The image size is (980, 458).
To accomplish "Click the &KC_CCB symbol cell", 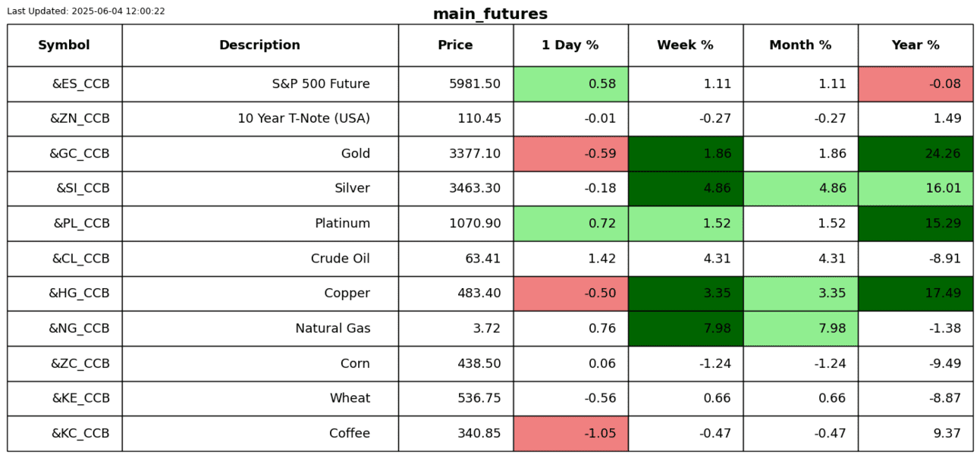I will tap(80, 434).
